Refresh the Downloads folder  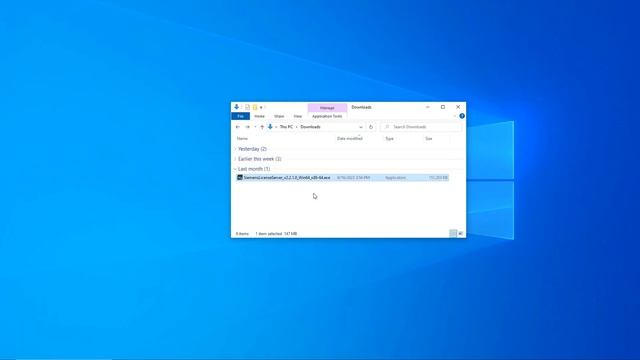[371, 127]
